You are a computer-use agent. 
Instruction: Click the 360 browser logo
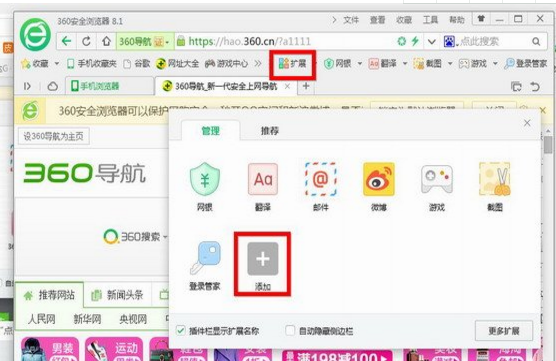click(35, 35)
